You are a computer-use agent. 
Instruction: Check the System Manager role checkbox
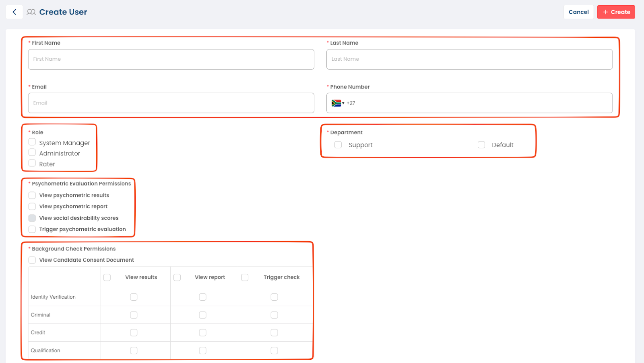tap(32, 142)
